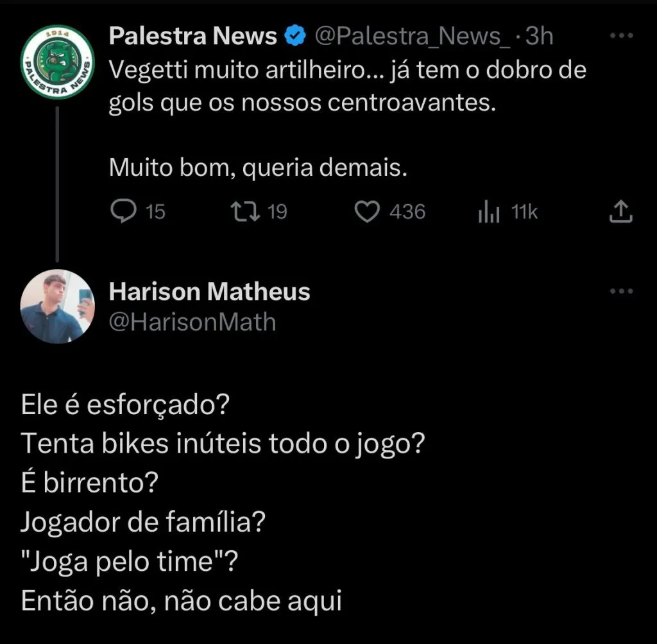The image size is (657, 644).
Task: Open more options on Palestra News tweet
Action: point(620,37)
